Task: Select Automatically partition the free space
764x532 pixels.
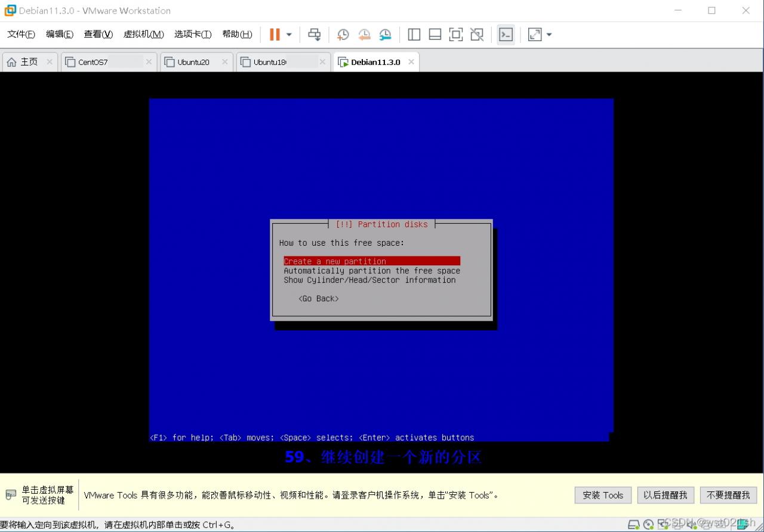Action: [372, 271]
